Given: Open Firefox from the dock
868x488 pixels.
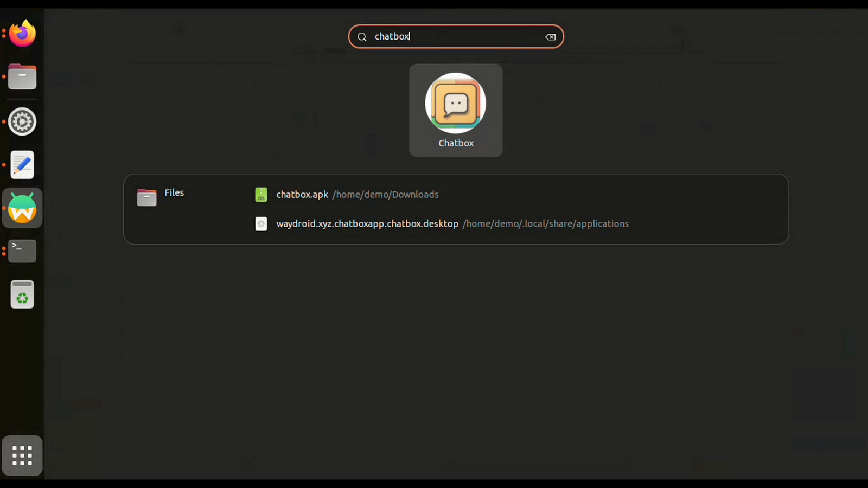Looking at the screenshot, I should [x=22, y=34].
